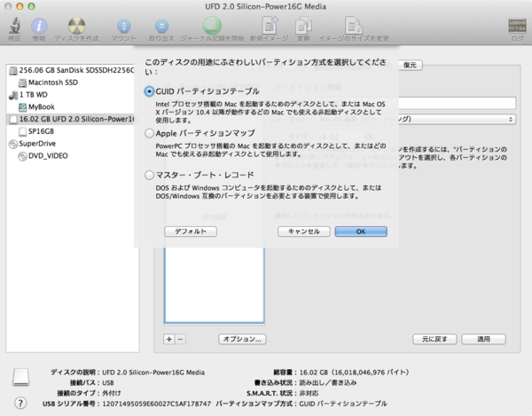Click the minus button to remove partition
The image size is (532, 416).
coord(181,339)
